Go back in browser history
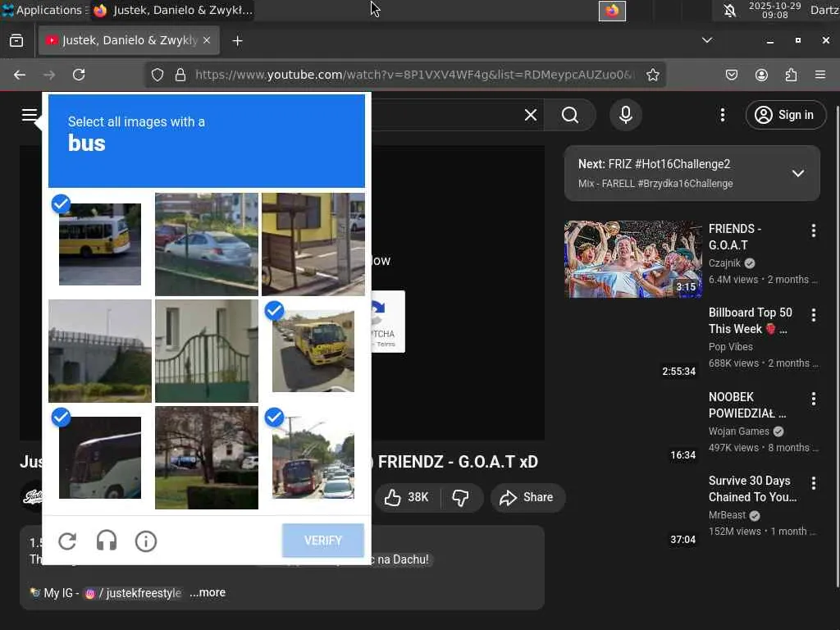Screen dimensions: 840x630 tap(20, 75)
